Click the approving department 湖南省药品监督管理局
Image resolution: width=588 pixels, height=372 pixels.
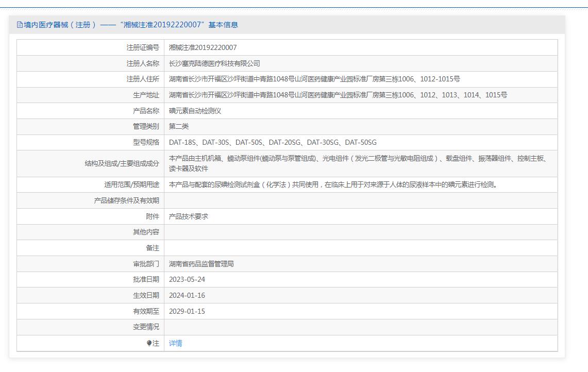(201, 264)
